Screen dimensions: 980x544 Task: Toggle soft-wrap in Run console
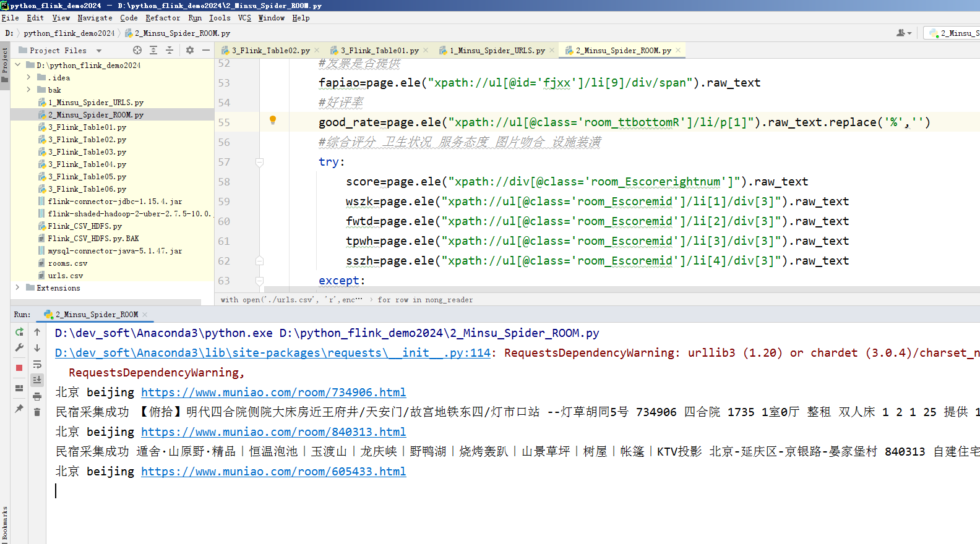point(37,364)
